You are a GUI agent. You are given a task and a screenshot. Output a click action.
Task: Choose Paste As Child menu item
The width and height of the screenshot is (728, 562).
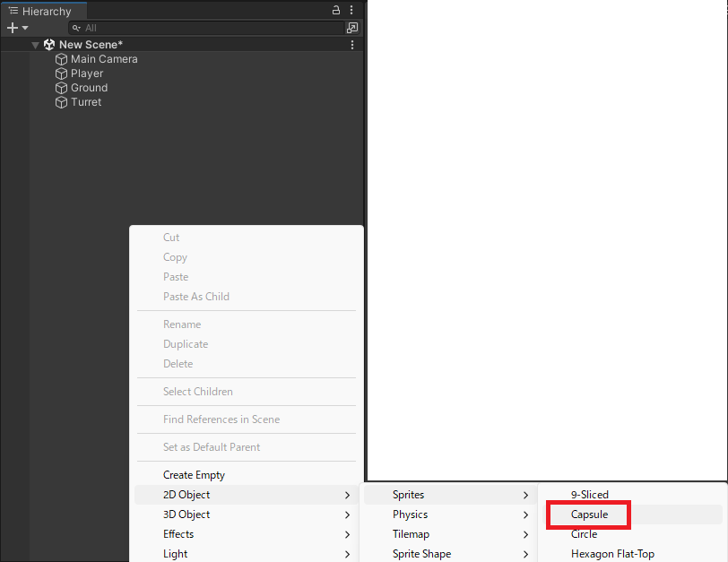point(196,296)
